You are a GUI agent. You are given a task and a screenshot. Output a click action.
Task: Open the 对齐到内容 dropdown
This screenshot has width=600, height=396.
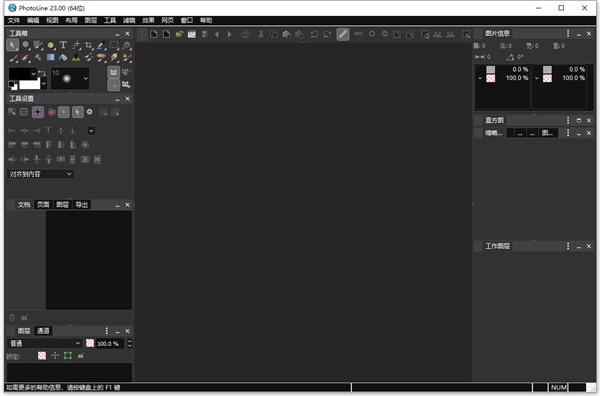(x=41, y=174)
